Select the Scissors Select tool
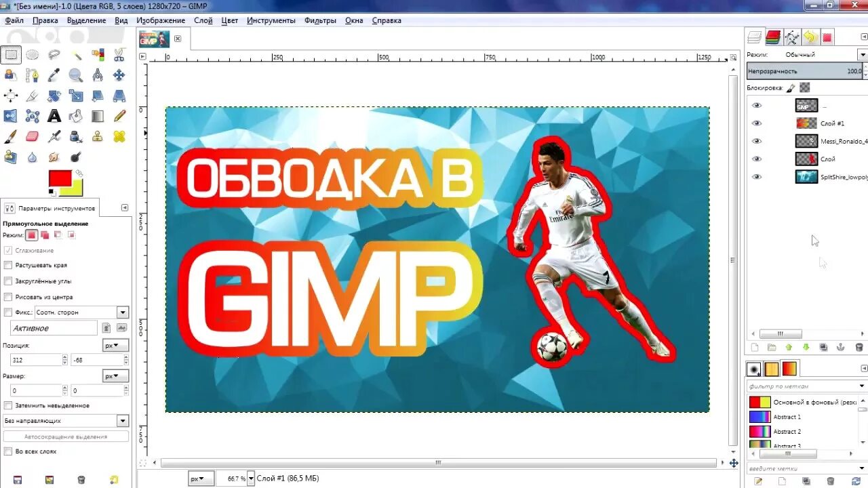Viewport: 868px width, 488px height. 119,55
